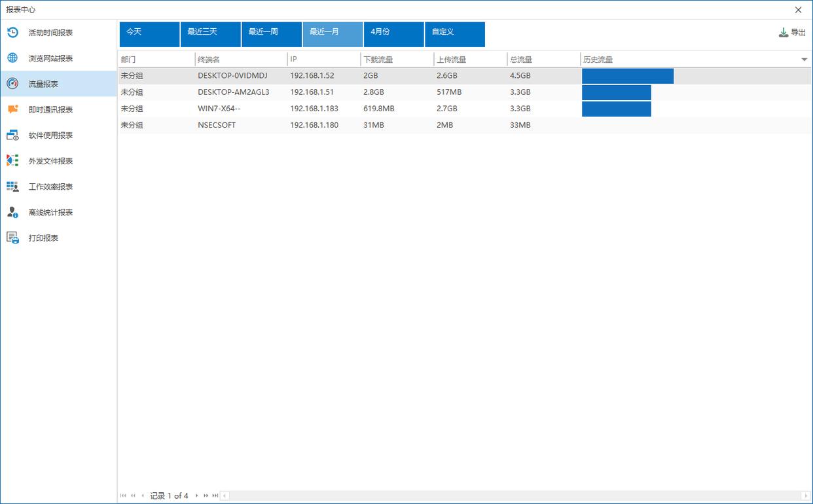Click the instant messaging report chat icon
813x504 pixels.
click(12, 109)
